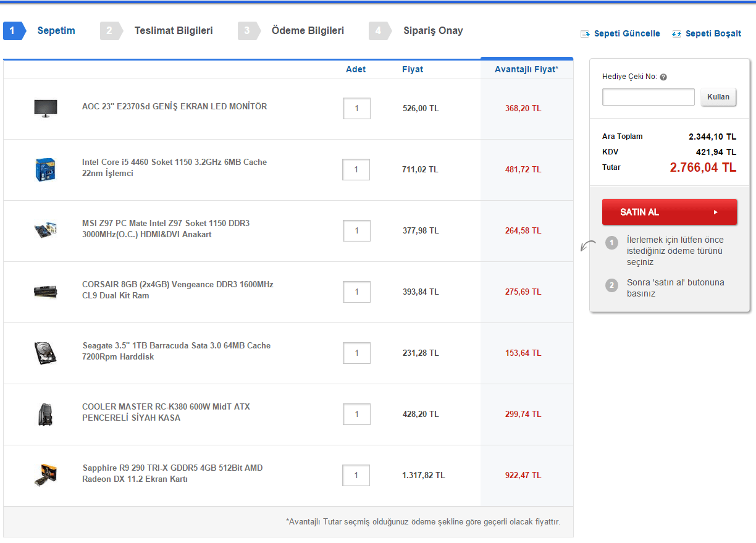Image resolution: width=756 pixels, height=543 pixels.
Task: Open MSI Z97 PC Mate product name
Action: point(166,229)
